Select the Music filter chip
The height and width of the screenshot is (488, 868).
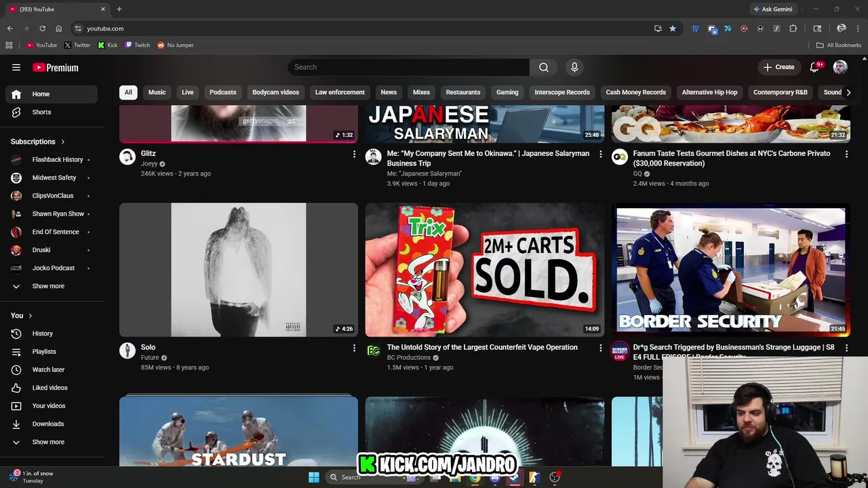[x=157, y=92]
